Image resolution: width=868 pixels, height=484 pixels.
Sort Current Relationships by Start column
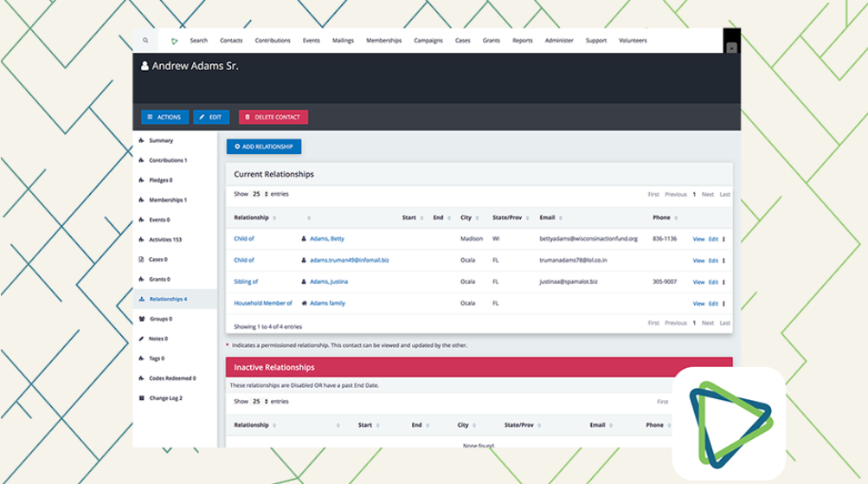[x=413, y=218]
